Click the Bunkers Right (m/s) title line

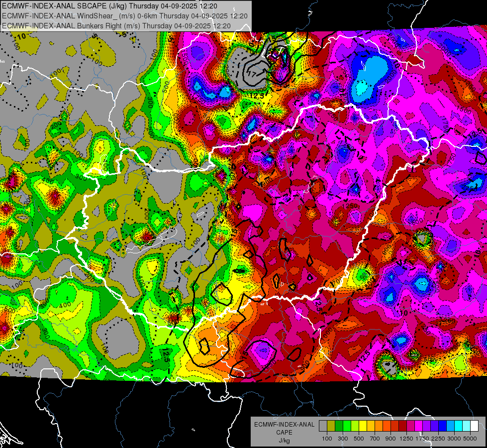coord(116,26)
